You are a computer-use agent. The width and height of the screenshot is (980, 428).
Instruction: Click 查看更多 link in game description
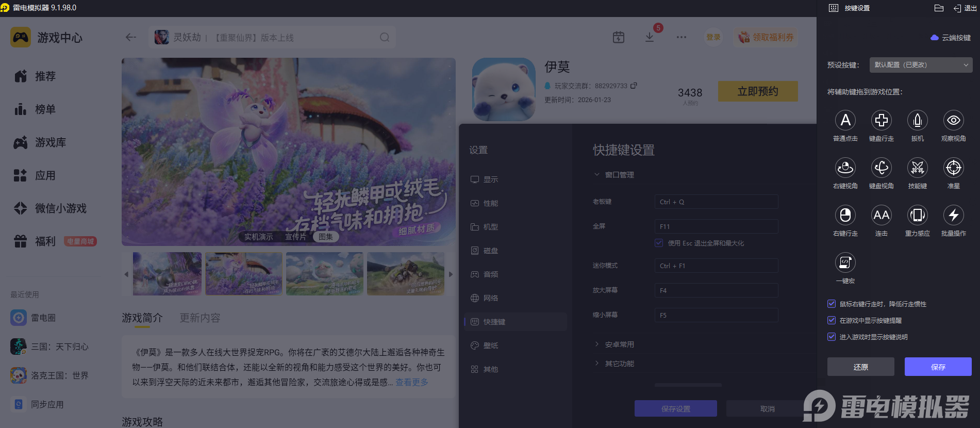click(x=412, y=382)
